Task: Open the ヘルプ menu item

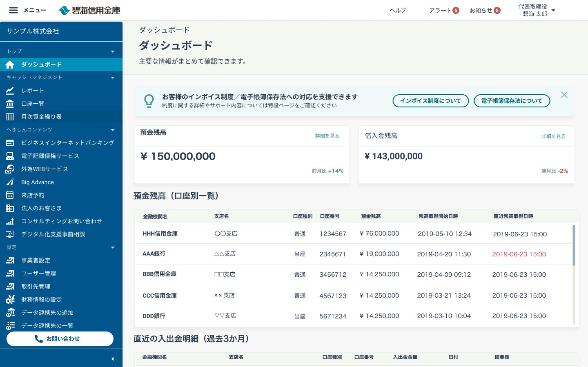Action: 398,10
